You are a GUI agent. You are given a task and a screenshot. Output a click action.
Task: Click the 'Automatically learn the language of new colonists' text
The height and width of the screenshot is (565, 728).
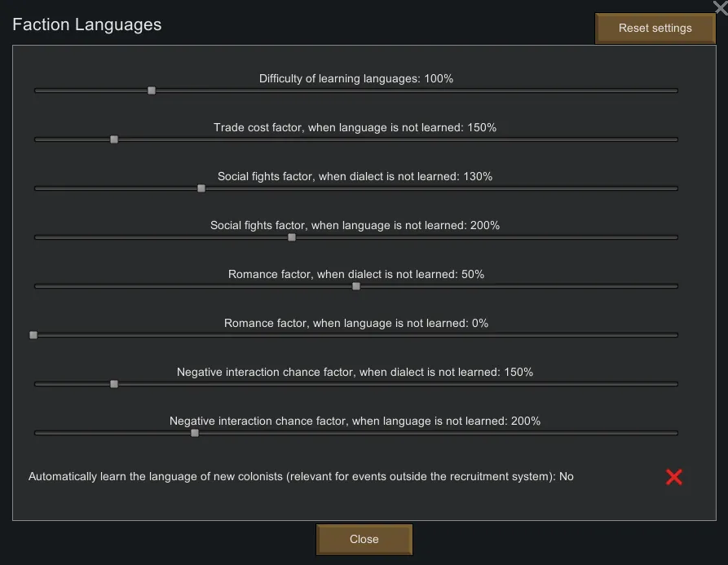coord(301,477)
